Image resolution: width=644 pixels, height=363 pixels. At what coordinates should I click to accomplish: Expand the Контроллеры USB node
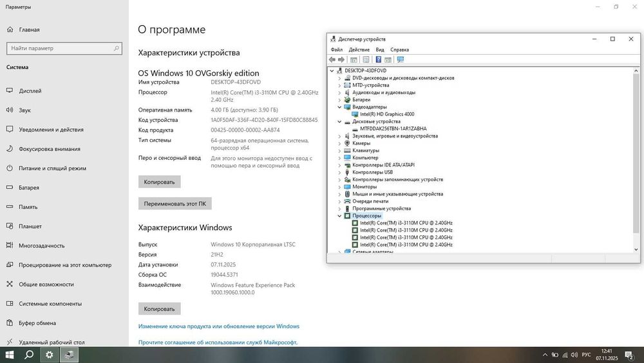339,172
